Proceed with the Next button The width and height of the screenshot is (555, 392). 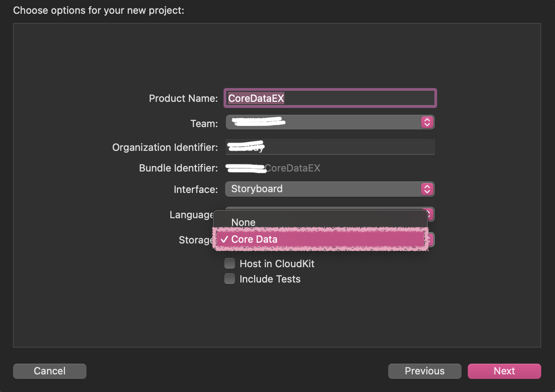(504, 371)
